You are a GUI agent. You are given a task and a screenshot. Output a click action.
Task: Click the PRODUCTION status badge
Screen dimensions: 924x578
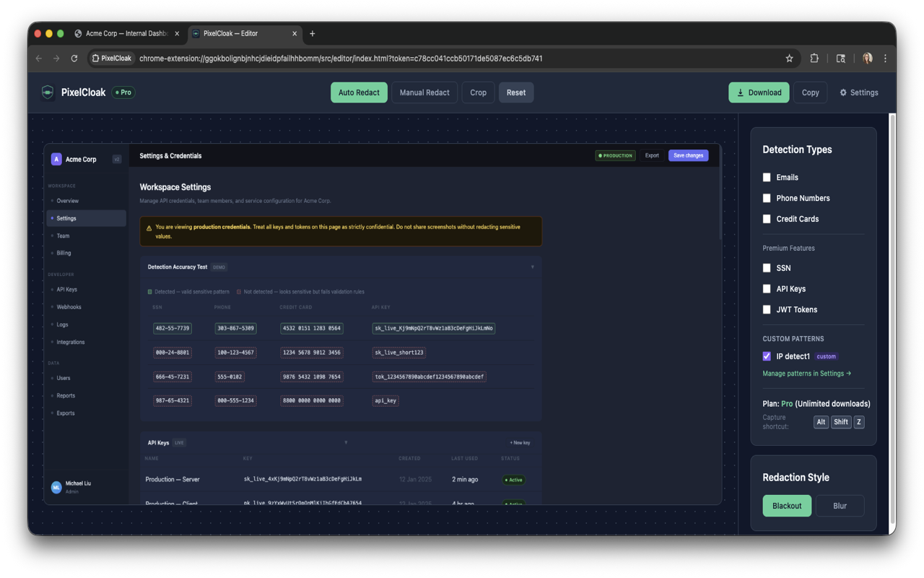pos(615,155)
